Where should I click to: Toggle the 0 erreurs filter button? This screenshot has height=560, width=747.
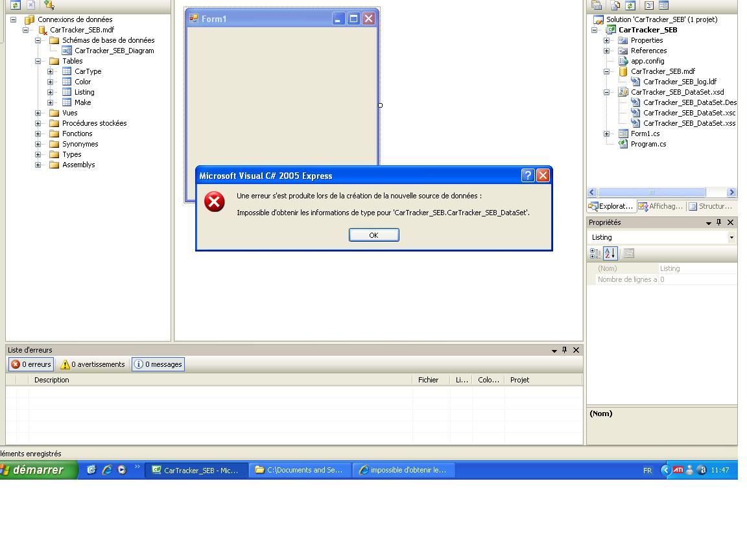tap(31, 364)
